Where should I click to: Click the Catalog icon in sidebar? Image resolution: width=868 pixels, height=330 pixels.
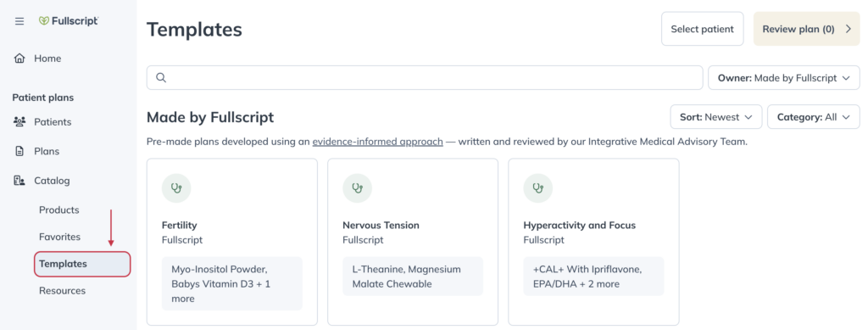(19, 181)
